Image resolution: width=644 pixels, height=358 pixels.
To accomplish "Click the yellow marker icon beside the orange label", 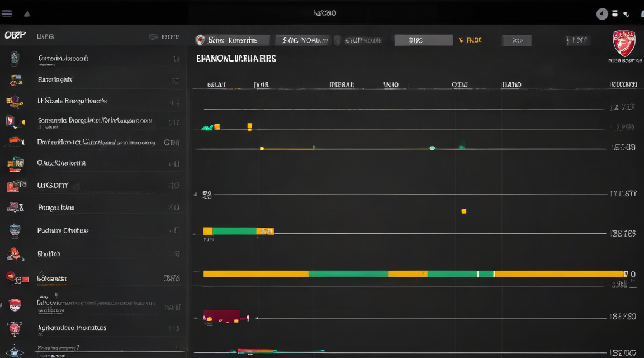I will pos(461,40).
